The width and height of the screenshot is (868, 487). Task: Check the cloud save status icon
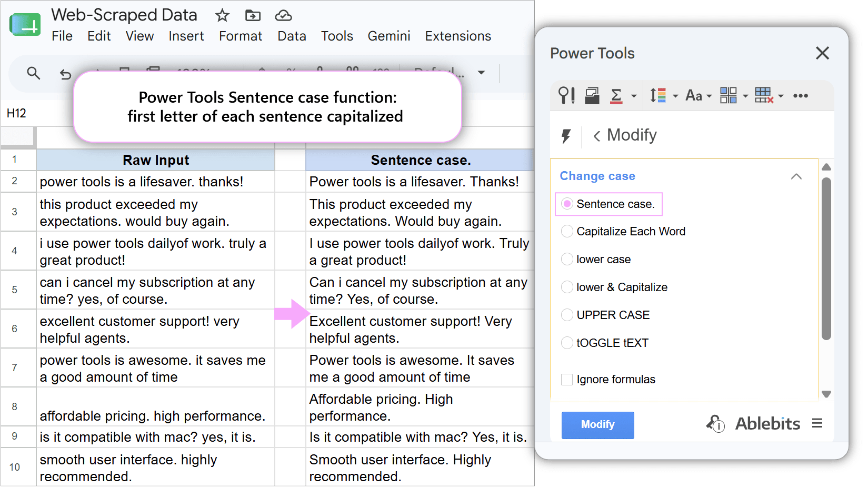283,16
